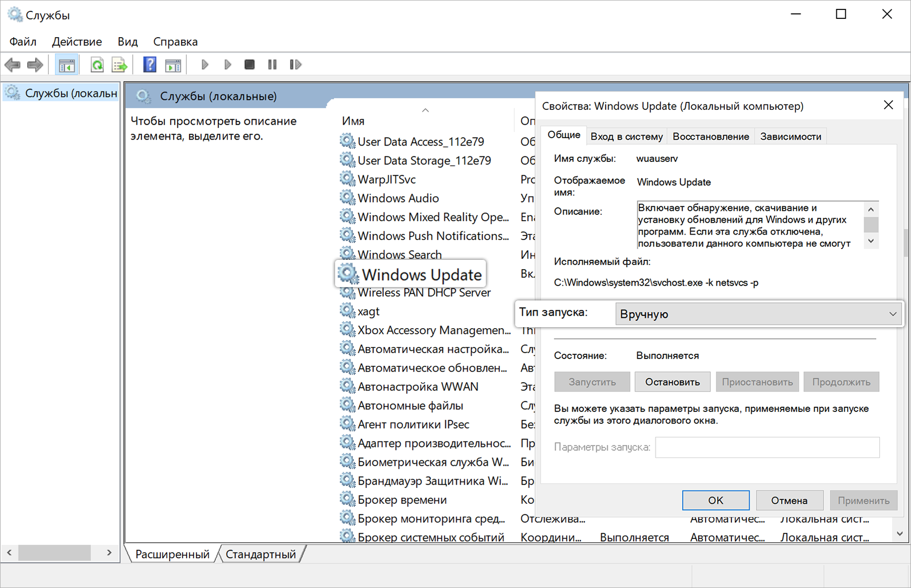911x588 pixels.
Task: Click the Отмена button
Action: point(789,500)
